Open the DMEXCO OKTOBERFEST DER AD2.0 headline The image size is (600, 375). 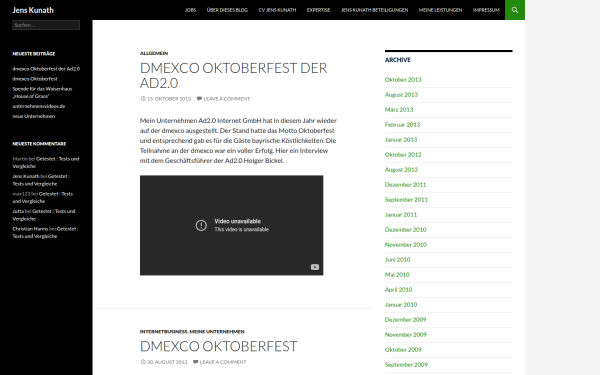[233, 75]
